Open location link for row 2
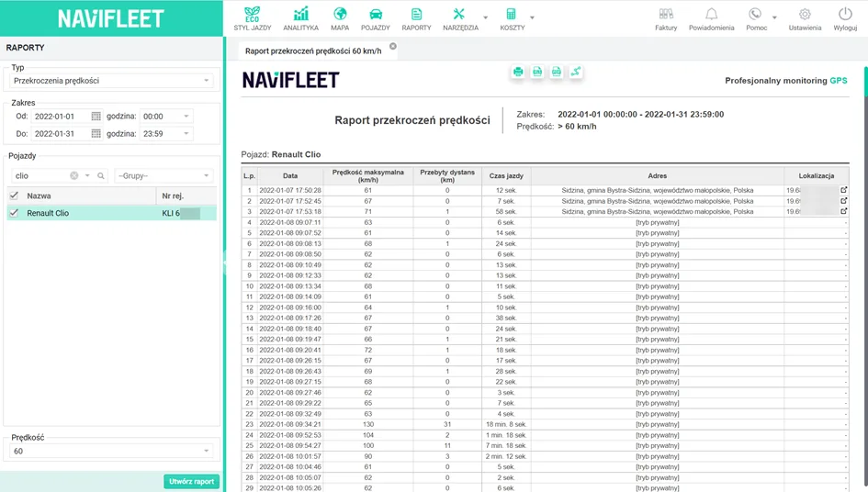 point(843,201)
